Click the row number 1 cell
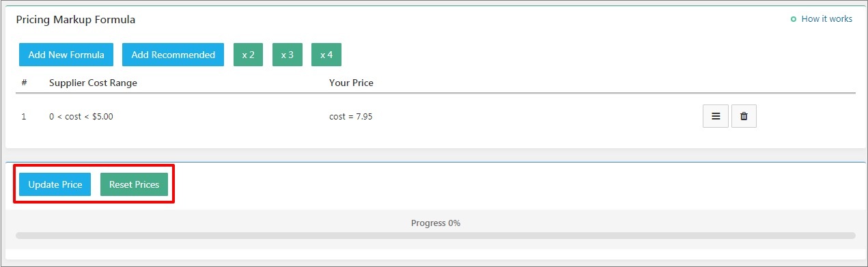Screen dimensions: 868x267 23,117
